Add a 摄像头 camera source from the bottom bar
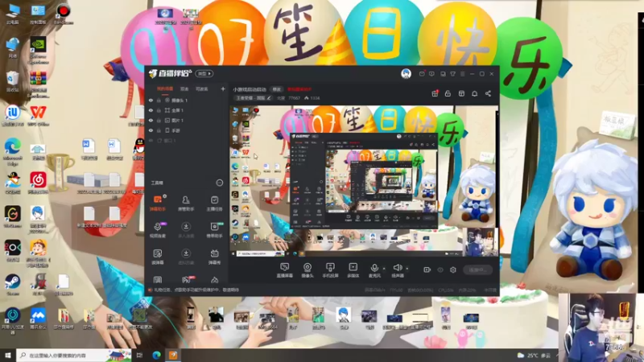The height and width of the screenshot is (362, 644). click(x=308, y=270)
